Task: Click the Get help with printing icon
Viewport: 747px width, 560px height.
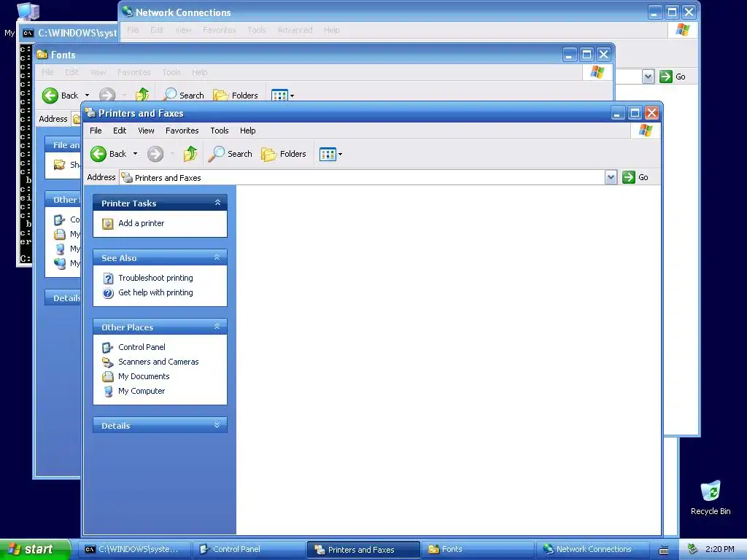Action: click(x=108, y=293)
